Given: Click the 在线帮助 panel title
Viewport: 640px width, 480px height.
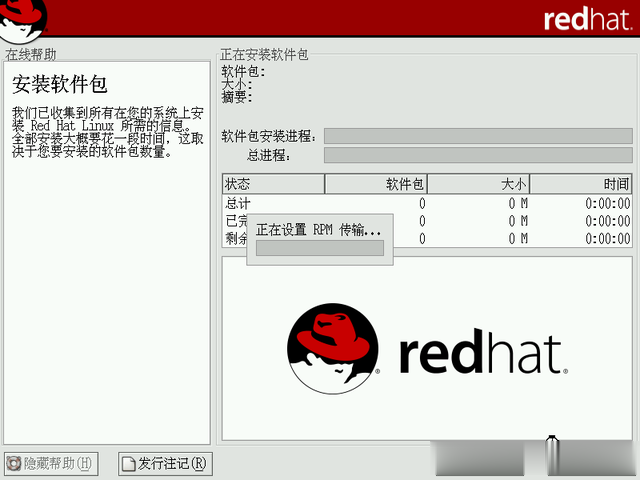Looking at the screenshot, I should (31, 54).
